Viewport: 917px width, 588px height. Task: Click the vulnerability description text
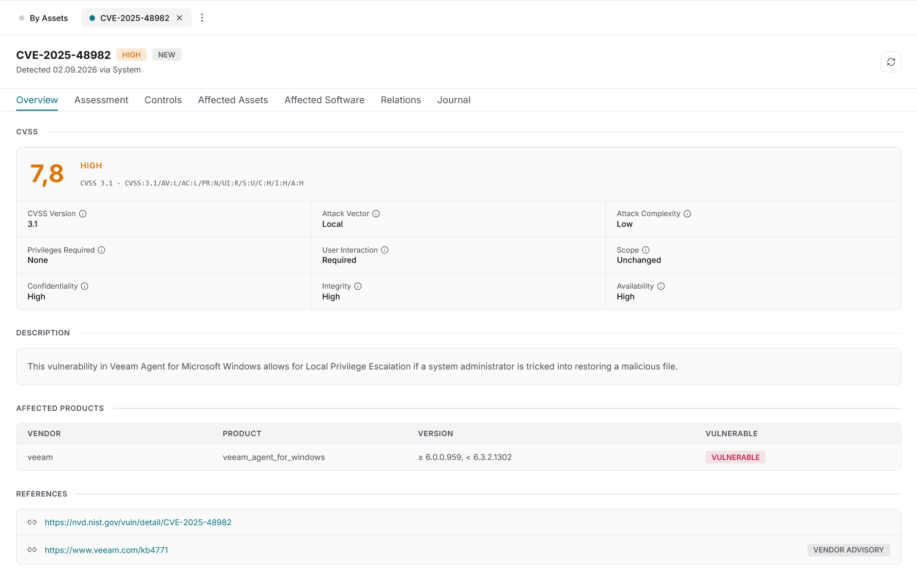tap(352, 367)
